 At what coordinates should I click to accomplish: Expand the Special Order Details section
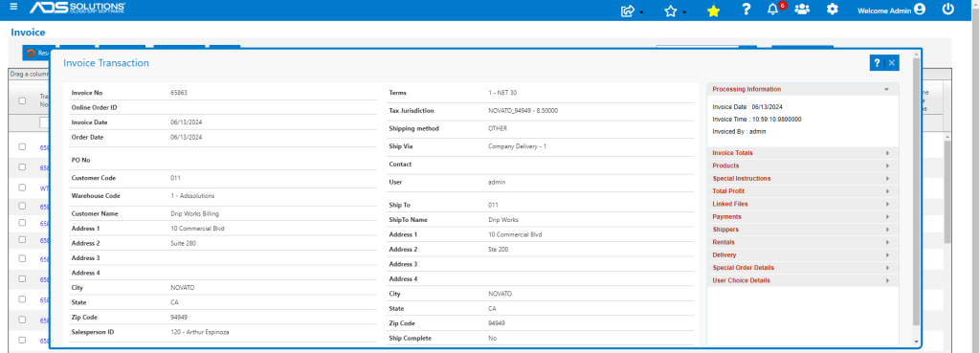[x=803, y=268]
